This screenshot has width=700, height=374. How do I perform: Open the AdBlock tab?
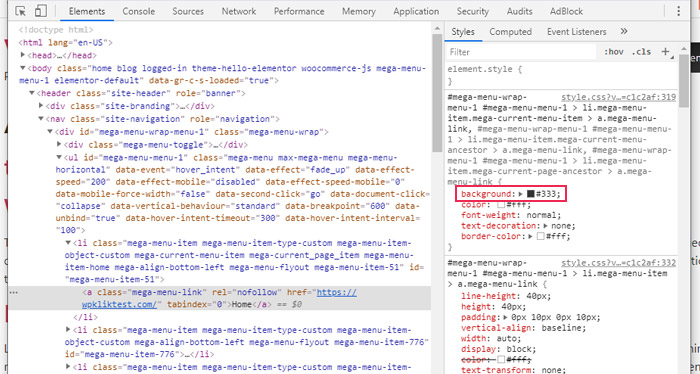(567, 11)
